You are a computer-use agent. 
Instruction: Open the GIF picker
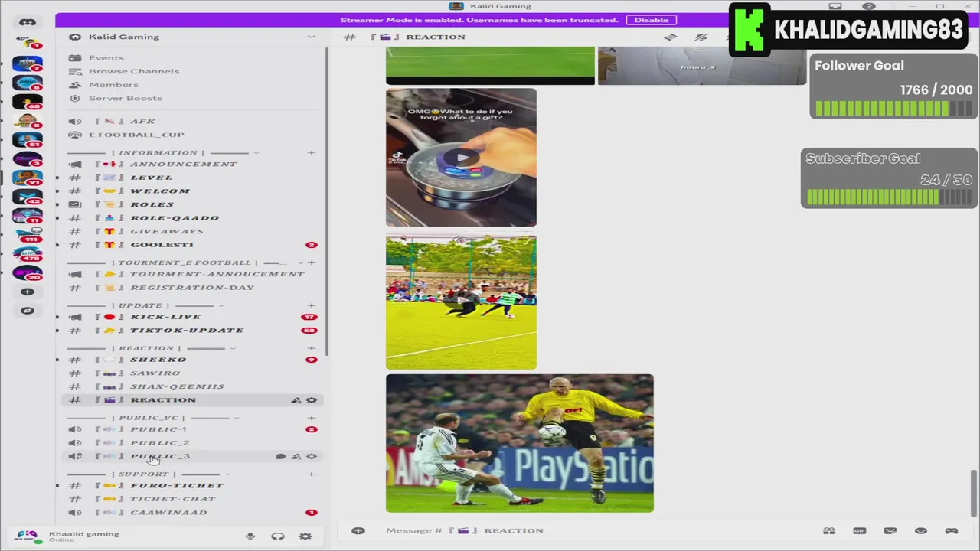click(x=860, y=530)
